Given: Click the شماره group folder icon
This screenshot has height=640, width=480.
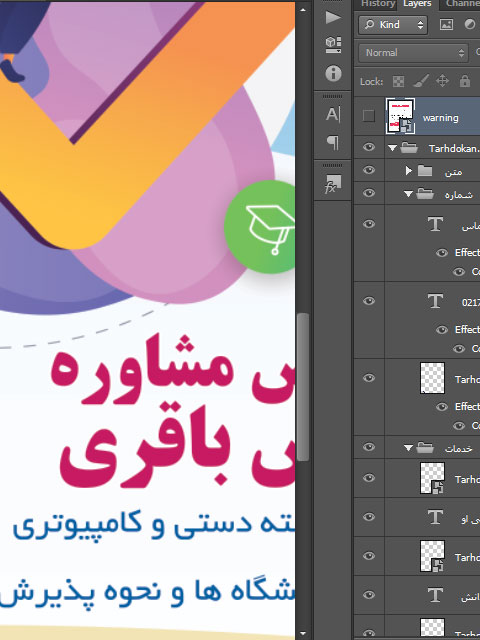Looking at the screenshot, I should tap(424, 194).
